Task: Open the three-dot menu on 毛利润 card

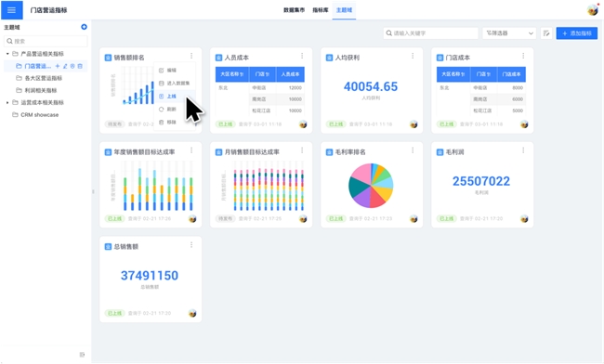Action: (523, 150)
